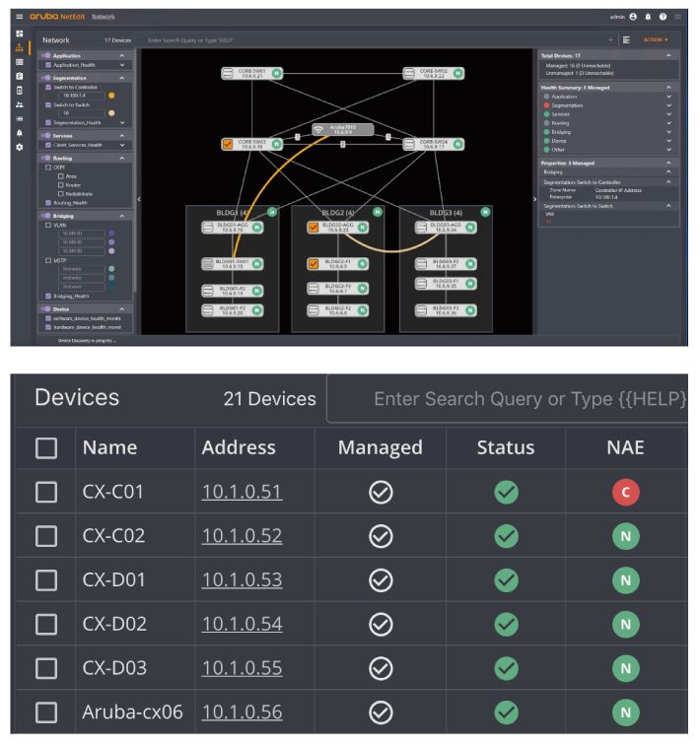This screenshot has width=700, height=745.
Task: Click the green Status check for CX-D01
Action: pos(506,580)
